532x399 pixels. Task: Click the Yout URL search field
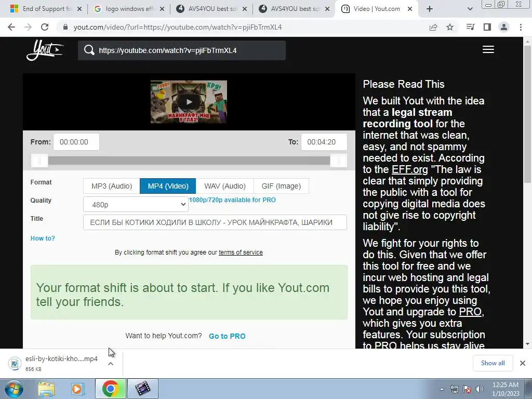click(x=181, y=50)
